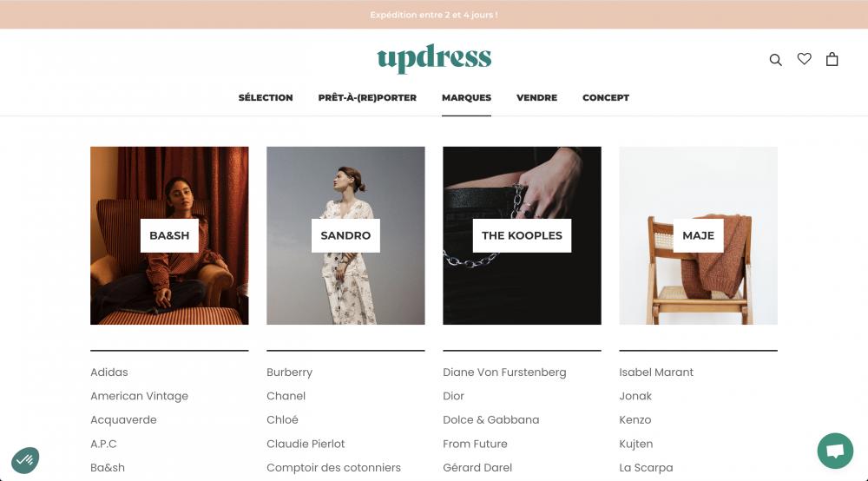
Task: Open the SÉLECTION menu
Action: pos(266,97)
